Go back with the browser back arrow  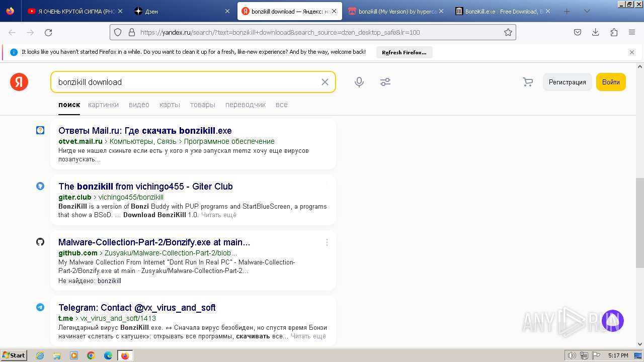pyautogui.click(x=12, y=32)
